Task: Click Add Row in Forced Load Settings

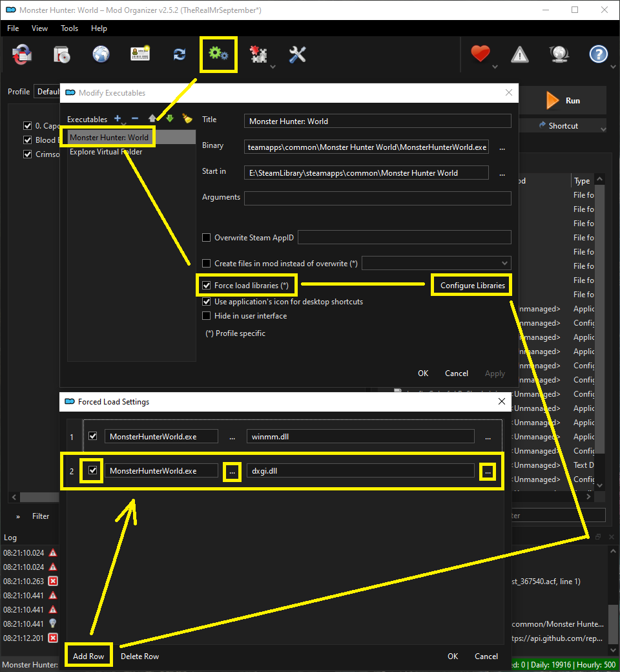Action: click(x=88, y=656)
